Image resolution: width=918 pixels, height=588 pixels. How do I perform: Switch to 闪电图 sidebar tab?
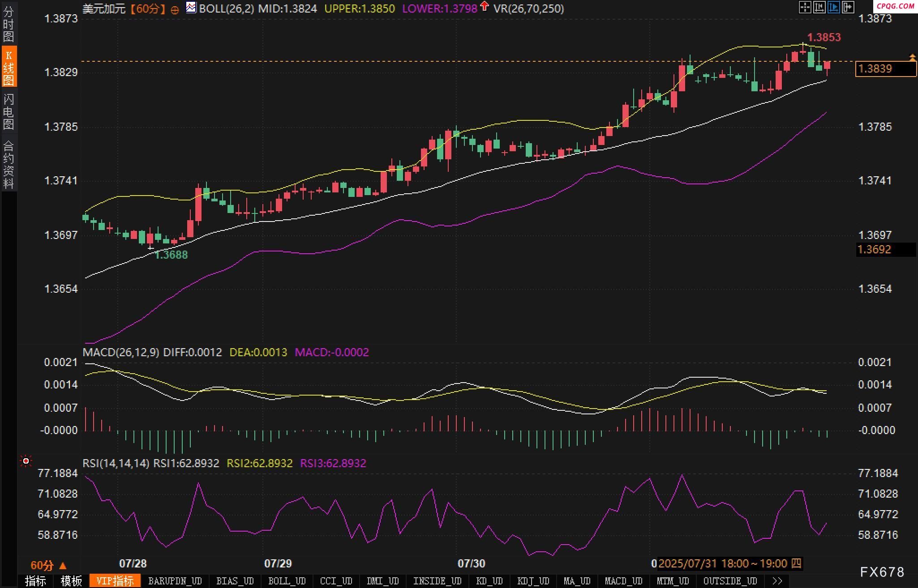(x=9, y=111)
